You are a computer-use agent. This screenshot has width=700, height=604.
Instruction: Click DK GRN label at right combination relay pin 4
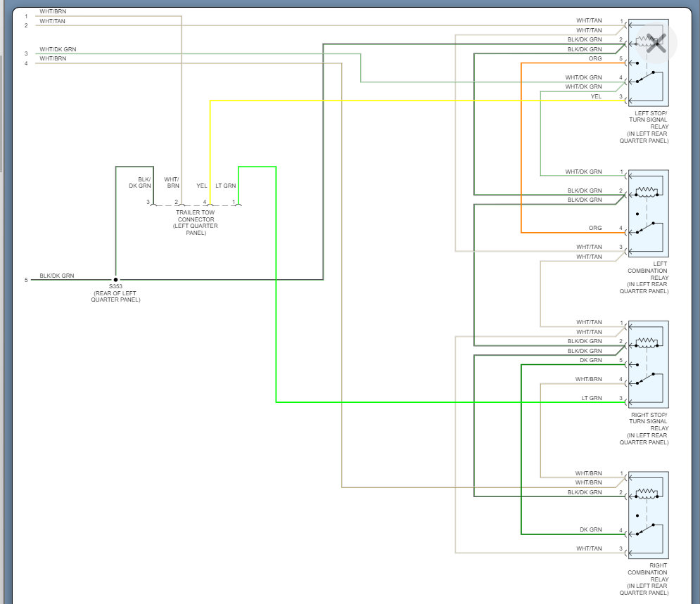point(591,529)
